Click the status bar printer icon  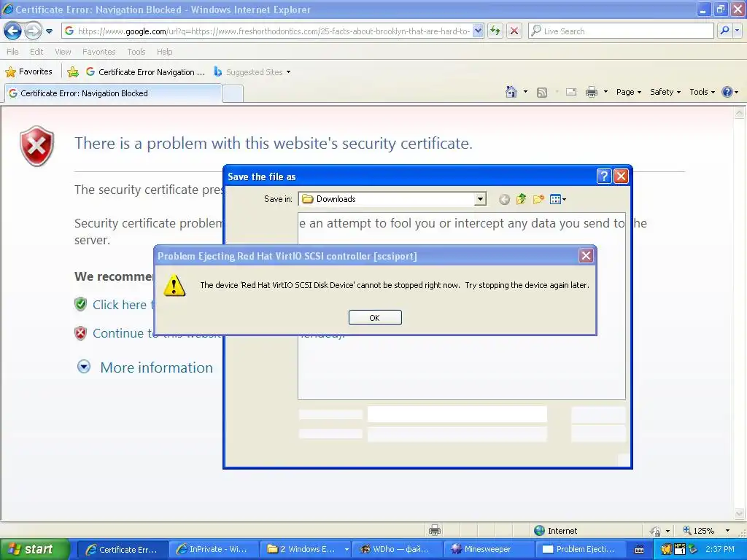click(435, 530)
